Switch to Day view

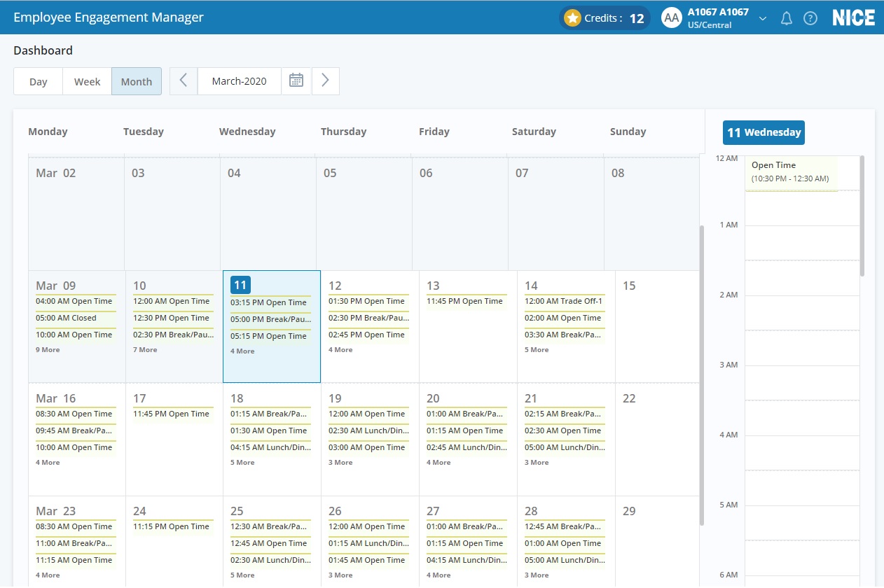[x=39, y=81]
